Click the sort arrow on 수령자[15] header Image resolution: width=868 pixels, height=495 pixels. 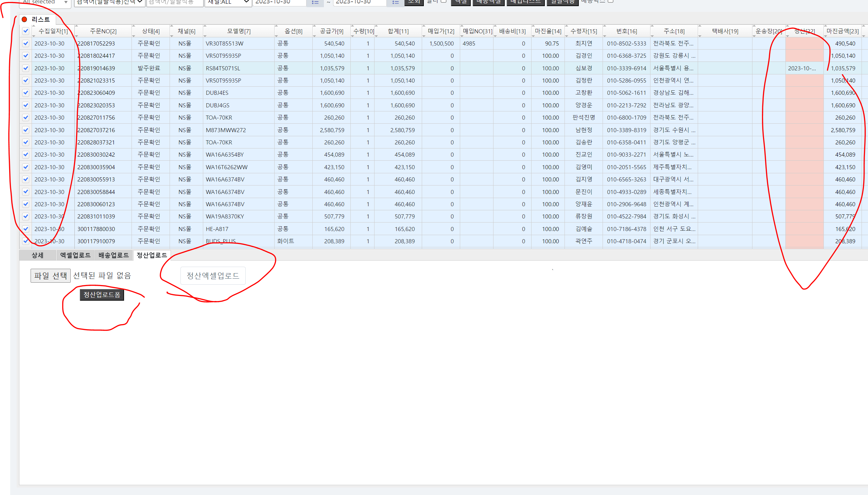click(x=567, y=26)
